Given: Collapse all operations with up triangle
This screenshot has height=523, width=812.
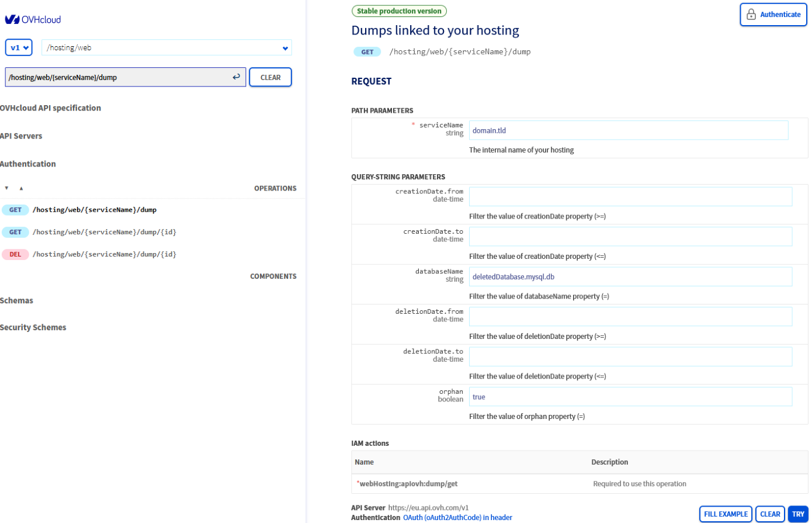Looking at the screenshot, I should (21, 188).
